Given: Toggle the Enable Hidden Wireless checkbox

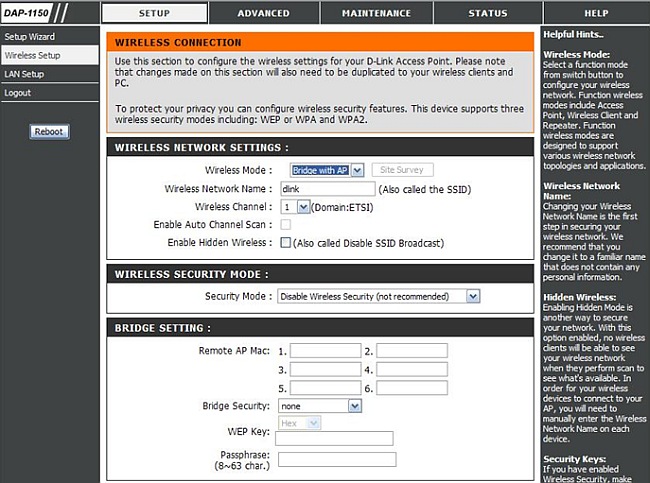Looking at the screenshot, I should [286, 243].
